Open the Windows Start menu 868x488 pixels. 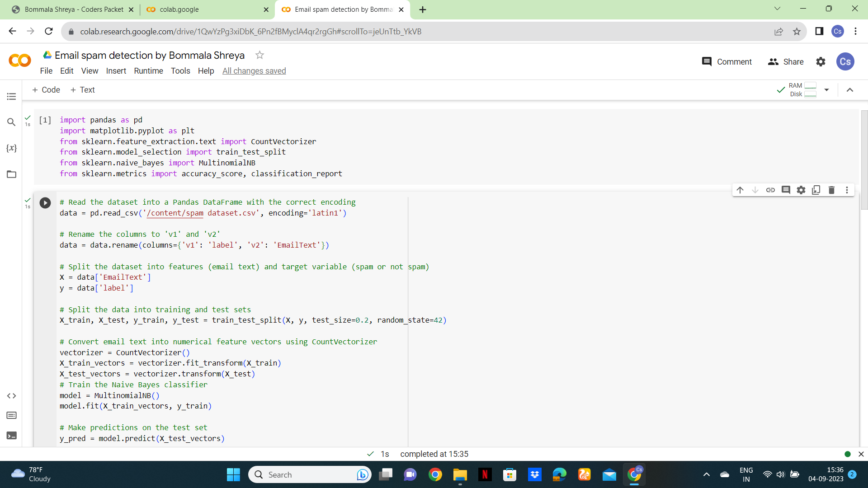[233, 474]
